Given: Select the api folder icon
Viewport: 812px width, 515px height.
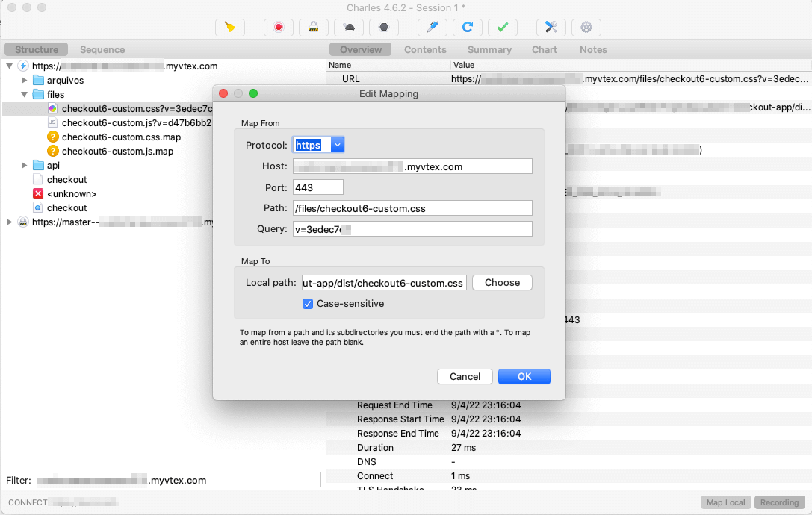Looking at the screenshot, I should (x=38, y=165).
